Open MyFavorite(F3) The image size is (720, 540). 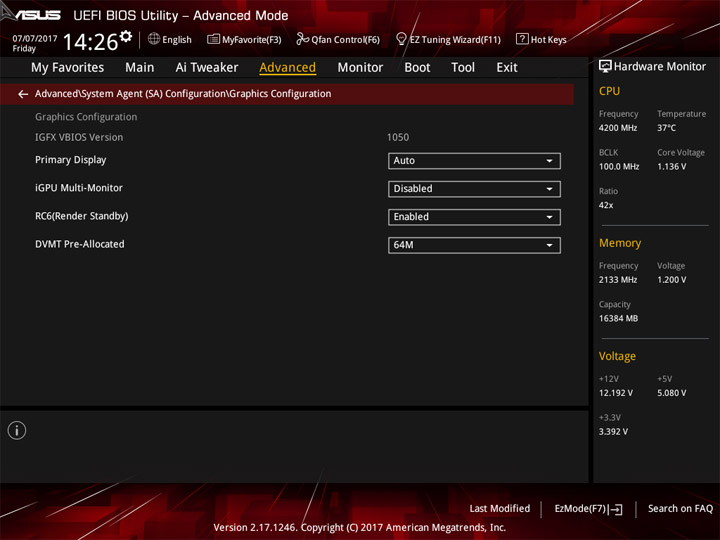[244, 39]
